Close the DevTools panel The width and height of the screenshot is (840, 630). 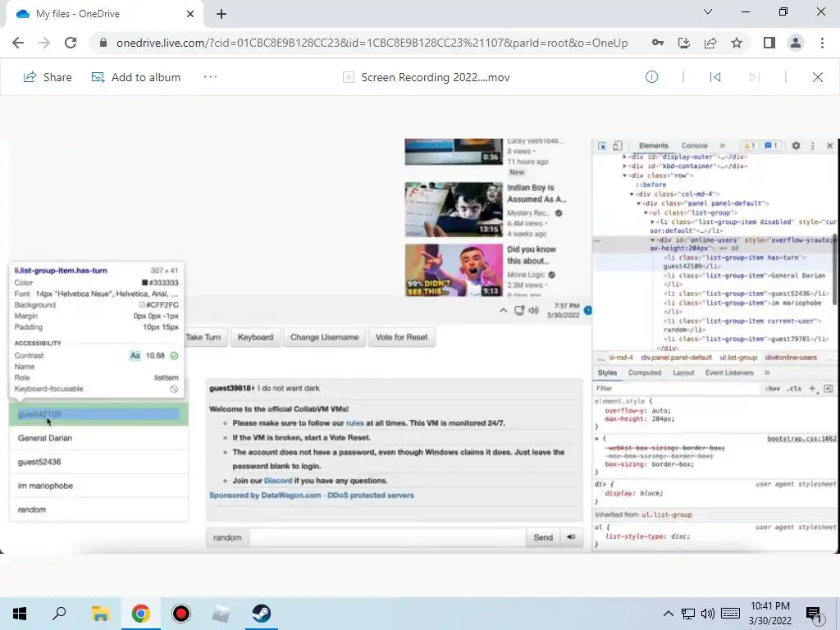coord(830,146)
